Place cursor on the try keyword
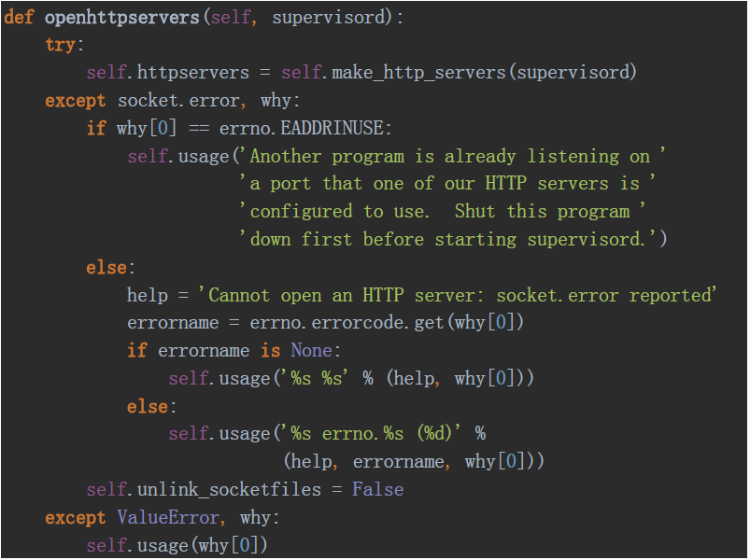Screen dimensions: 750x560 point(61,45)
